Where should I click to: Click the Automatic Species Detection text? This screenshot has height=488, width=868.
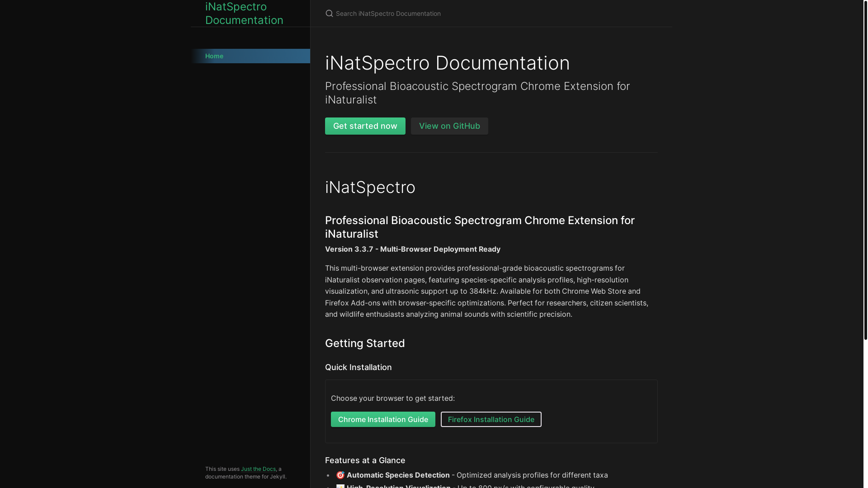click(398, 475)
